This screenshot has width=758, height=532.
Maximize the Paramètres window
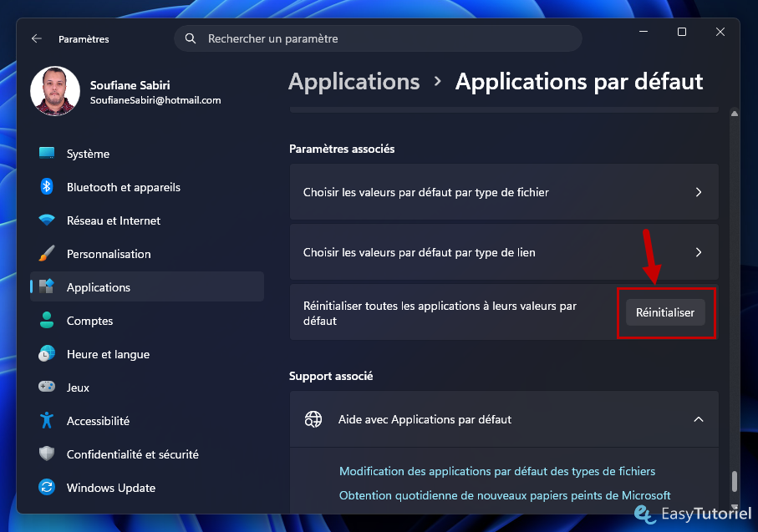click(x=682, y=32)
